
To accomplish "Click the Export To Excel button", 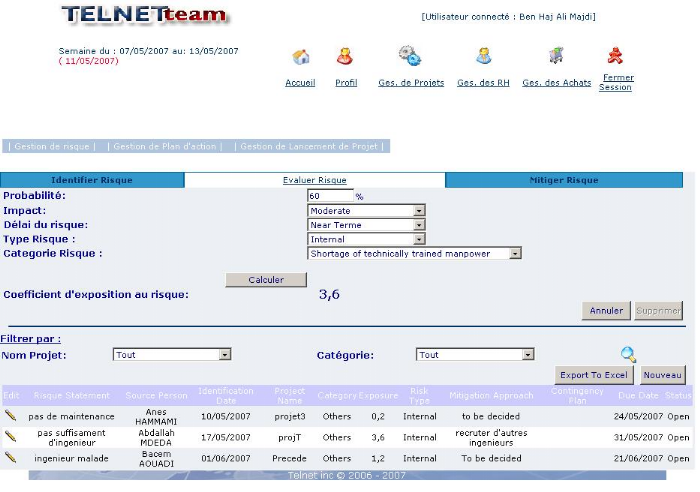I will [x=595, y=375].
